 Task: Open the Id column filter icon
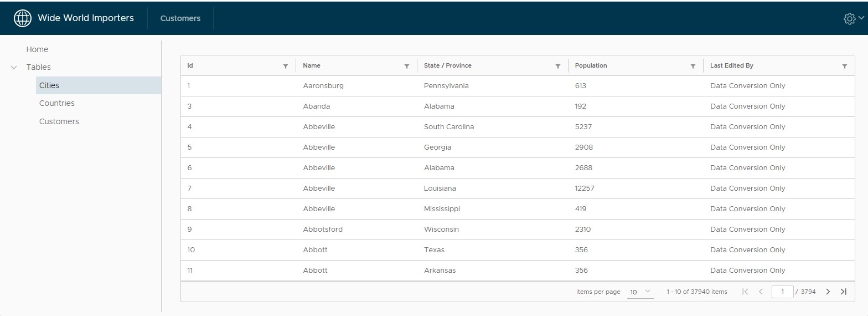pyautogui.click(x=286, y=66)
